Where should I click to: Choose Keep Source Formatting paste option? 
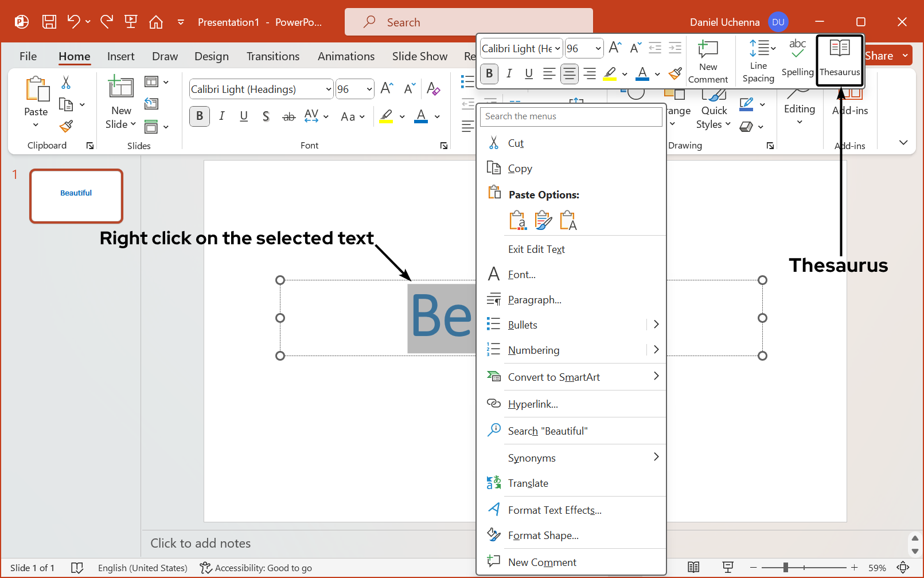tap(543, 221)
